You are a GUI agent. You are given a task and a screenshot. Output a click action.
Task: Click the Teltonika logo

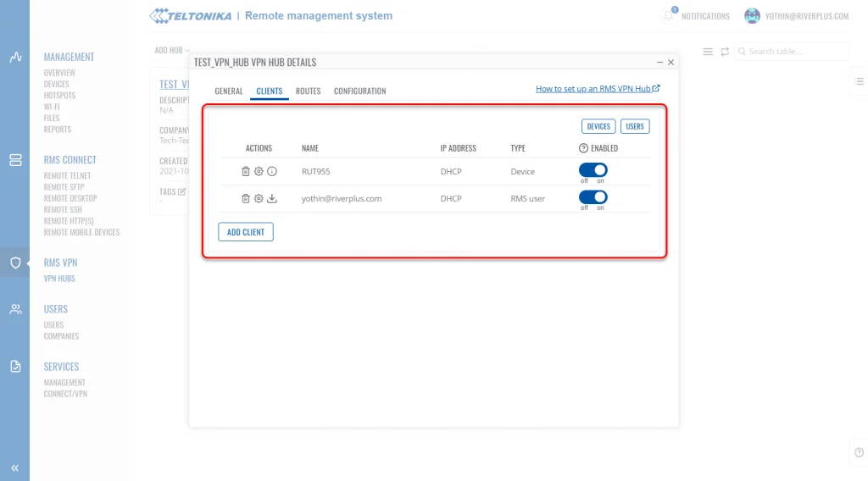191,16
